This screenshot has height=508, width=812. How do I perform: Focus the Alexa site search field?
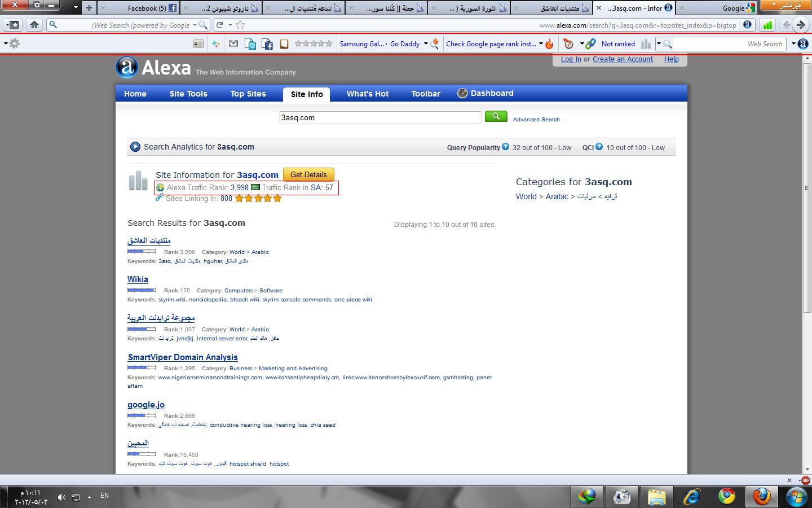click(380, 117)
